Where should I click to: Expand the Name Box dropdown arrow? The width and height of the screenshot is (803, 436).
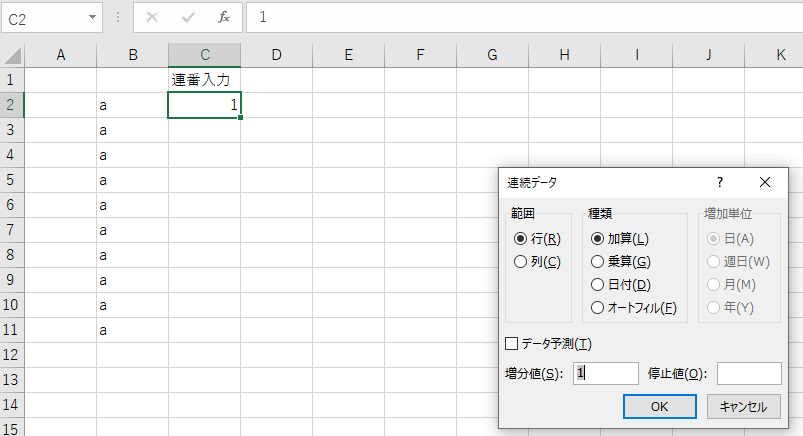click(x=93, y=18)
